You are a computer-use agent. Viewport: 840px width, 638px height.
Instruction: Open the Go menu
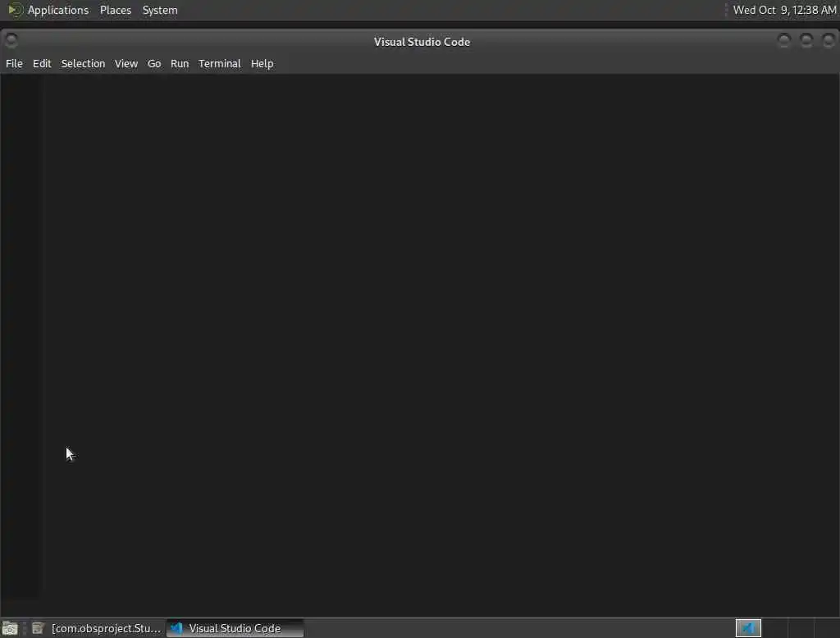coord(153,63)
